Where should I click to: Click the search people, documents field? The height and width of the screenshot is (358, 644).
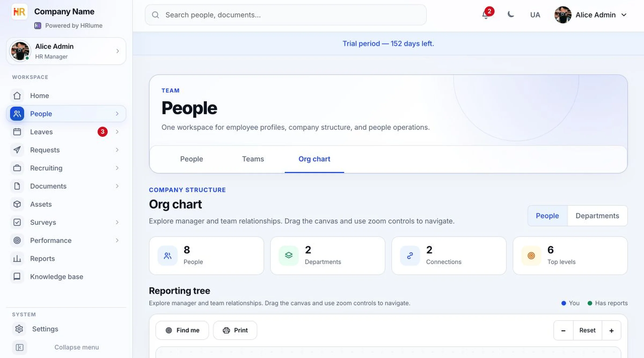pos(286,15)
